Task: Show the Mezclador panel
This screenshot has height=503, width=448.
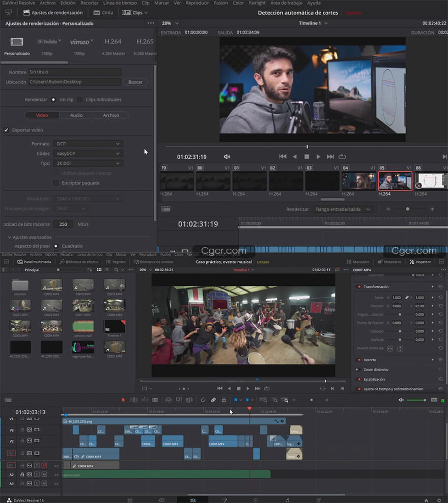Action: pyautogui.click(x=358, y=262)
